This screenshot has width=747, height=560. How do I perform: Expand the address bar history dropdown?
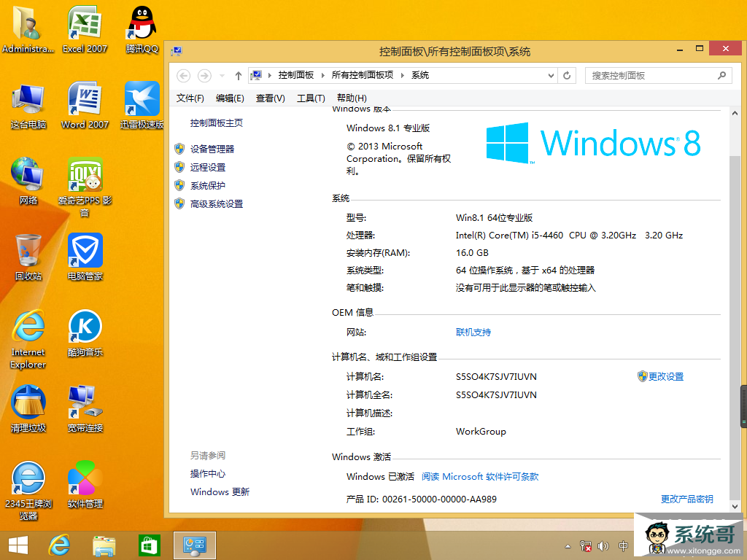coord(551,76)
